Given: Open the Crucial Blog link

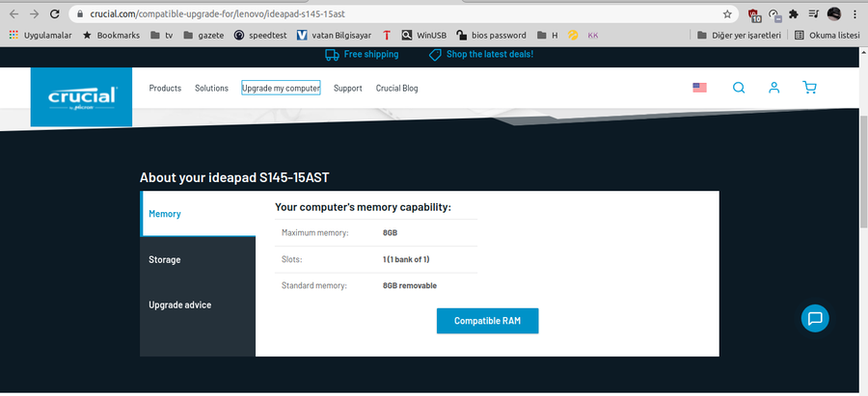Looking at the screenshot, I should tap(397, 88).
